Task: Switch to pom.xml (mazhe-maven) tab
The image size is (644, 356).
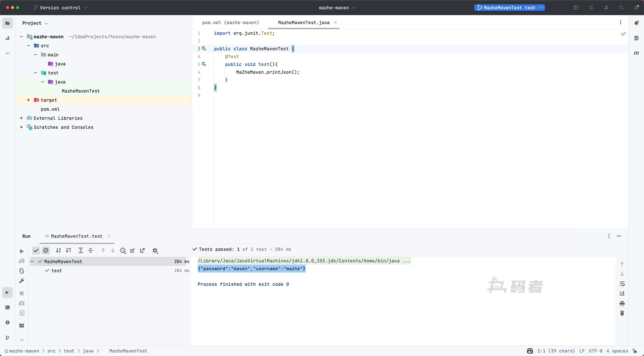Action: (x=230, y=23)
